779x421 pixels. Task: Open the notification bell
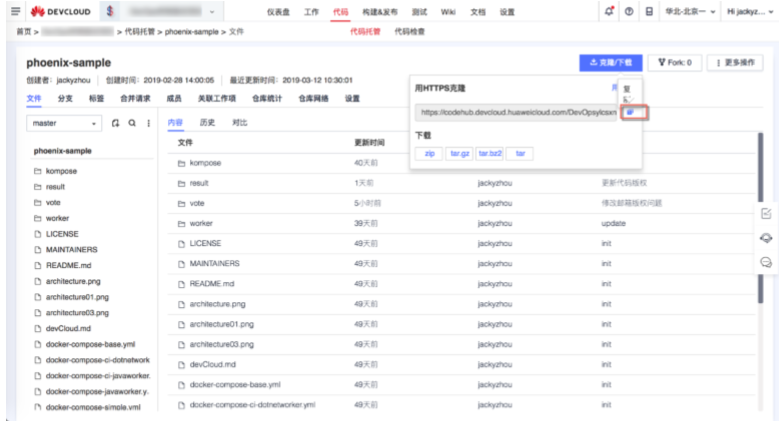click(x=609, y=11)
